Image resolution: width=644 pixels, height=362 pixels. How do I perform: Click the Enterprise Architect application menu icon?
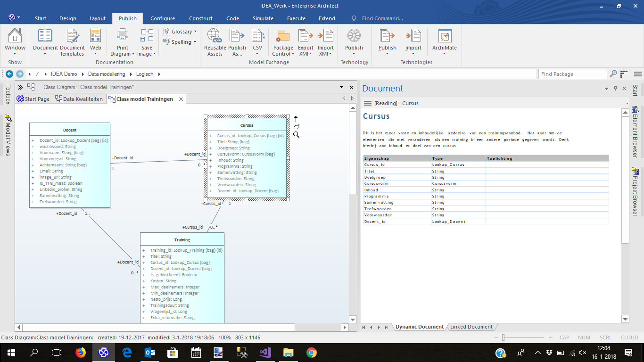[11, 18]
